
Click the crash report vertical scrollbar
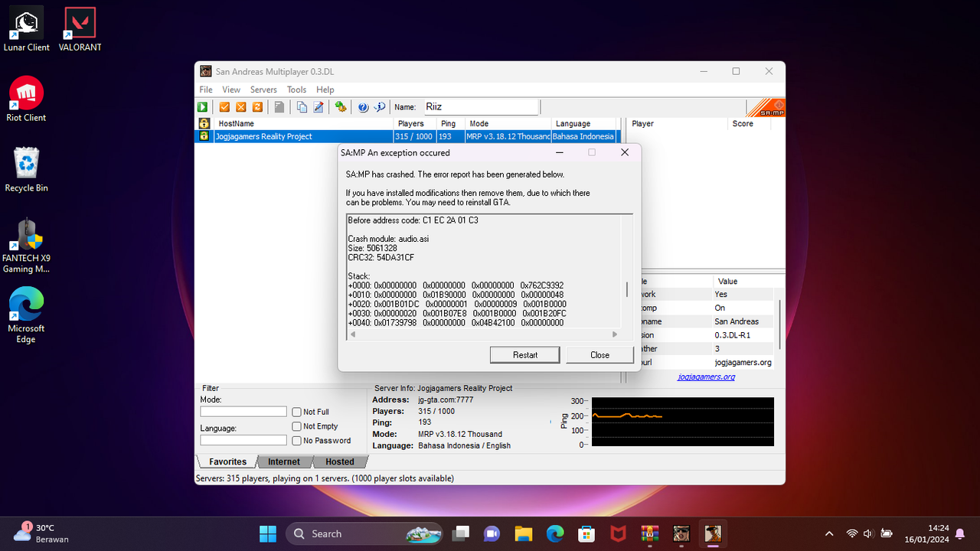click(628, 289)
